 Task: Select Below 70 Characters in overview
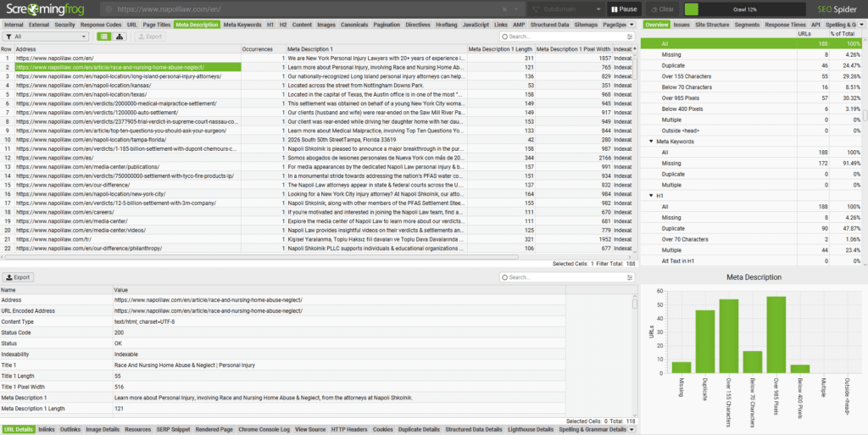pyautogui.click(x=751, y=86)
